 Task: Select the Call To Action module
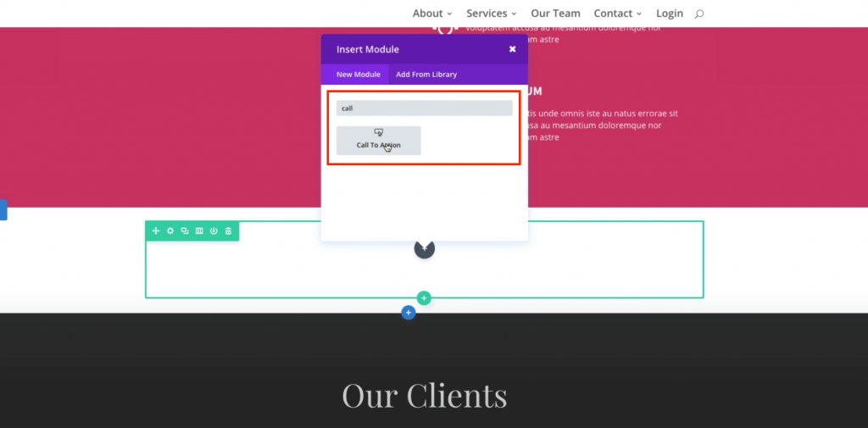coord(379,141)
